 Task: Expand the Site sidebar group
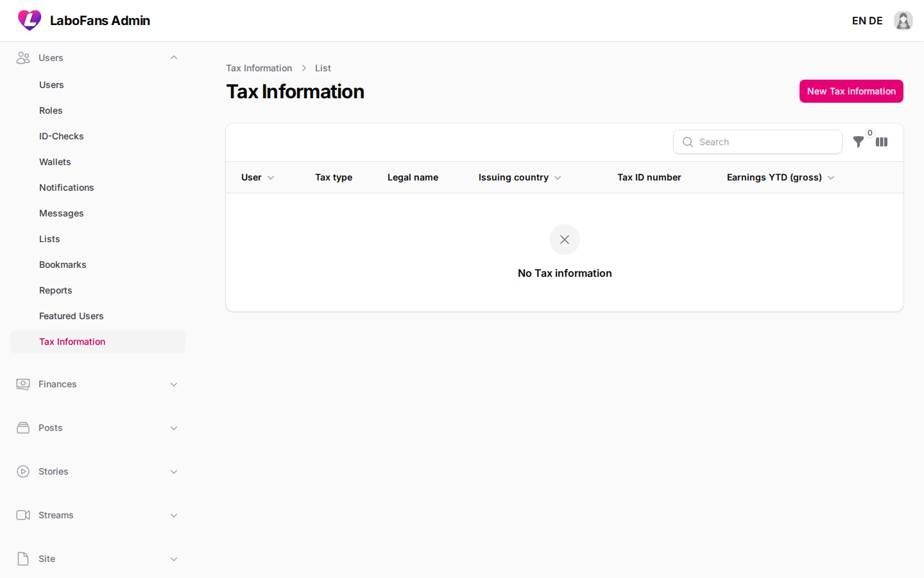pos(174,559)
